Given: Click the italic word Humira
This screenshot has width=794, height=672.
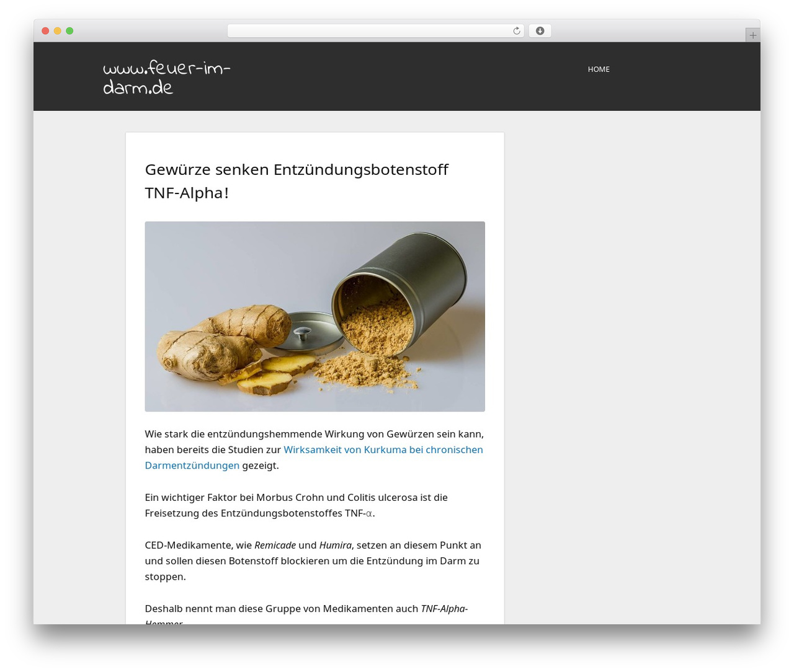Looking at the screenshot, I should tap(336, 545).
